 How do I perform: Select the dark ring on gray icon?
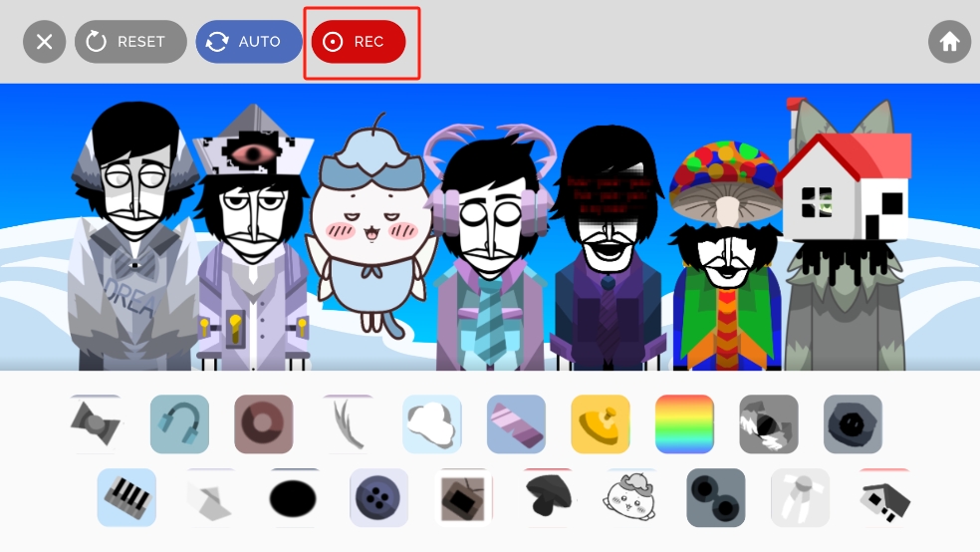pos(854,423)
